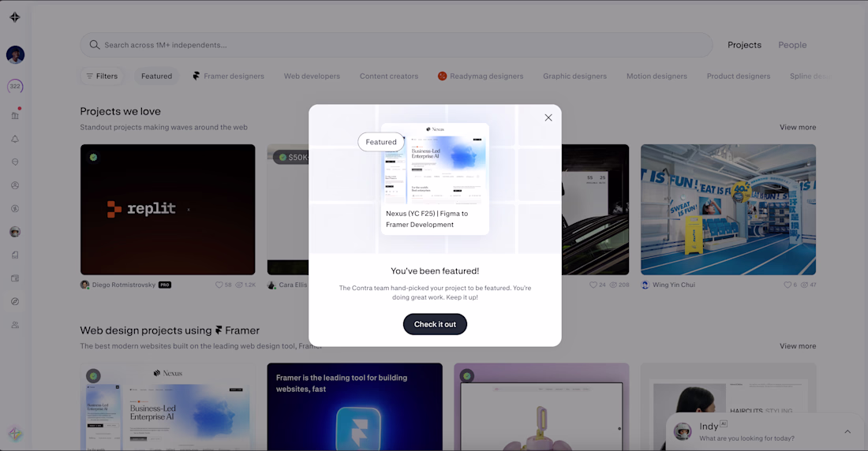Open the 'Framer is the leading tool' card
Image resolution: width=868 pixels, height=451 pixels.
(355, 407)
